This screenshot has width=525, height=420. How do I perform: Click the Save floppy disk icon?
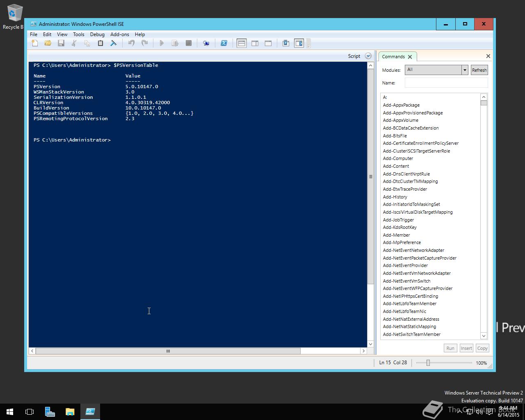[x=61, y=43]
